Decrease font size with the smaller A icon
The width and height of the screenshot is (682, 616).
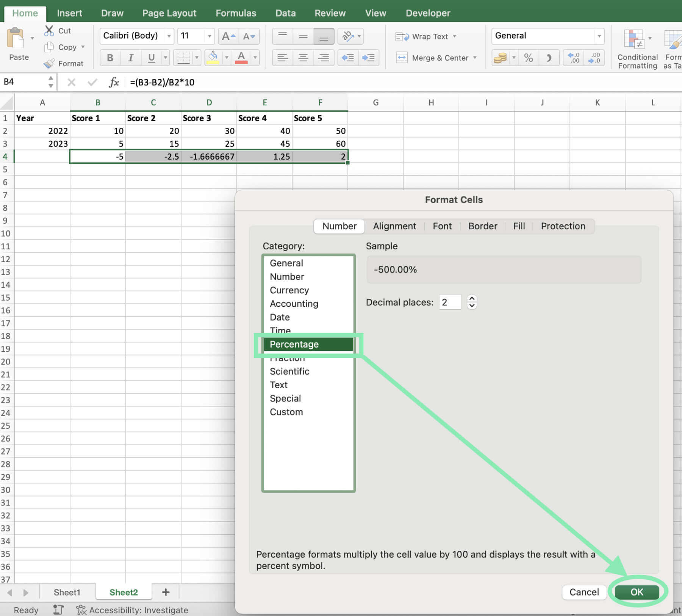[x=249, y=36]
